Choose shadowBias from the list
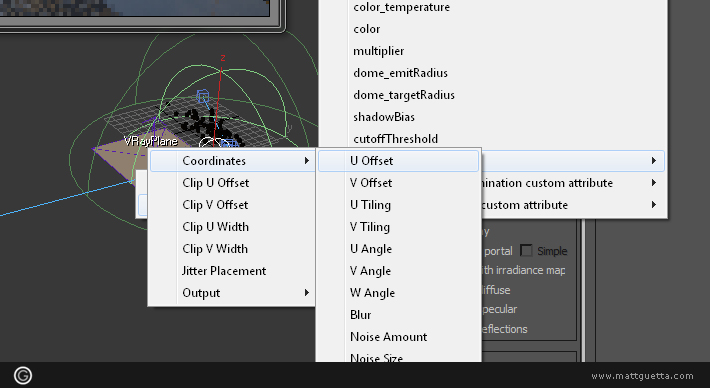The image size is (710, 388). coord(384,117)
